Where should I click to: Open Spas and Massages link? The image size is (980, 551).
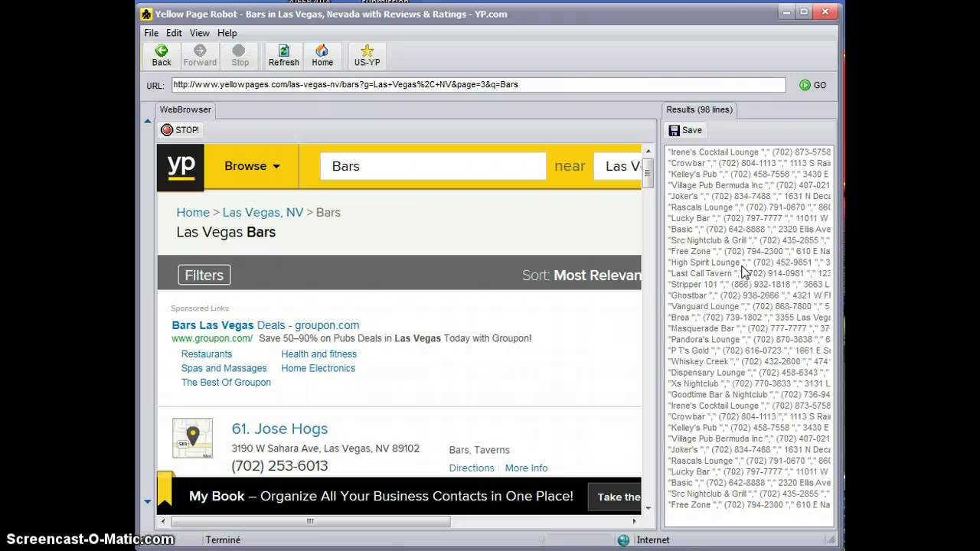point(224,368)
